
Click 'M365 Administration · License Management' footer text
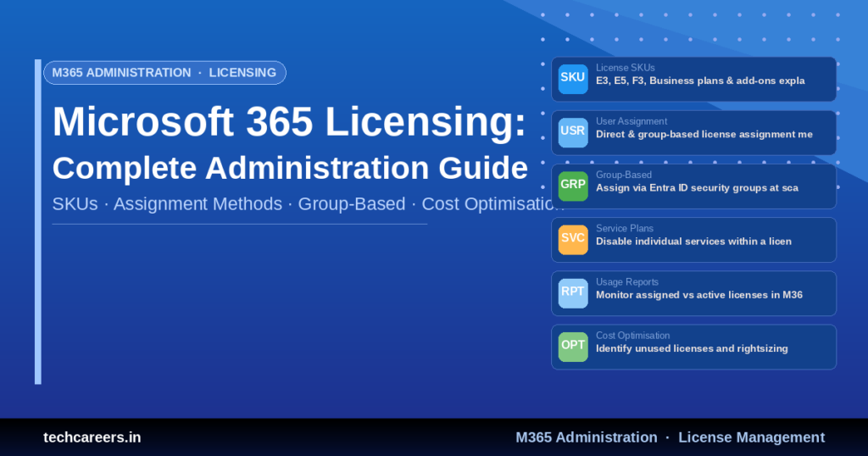pyautogui.click(x=670, y=437)
